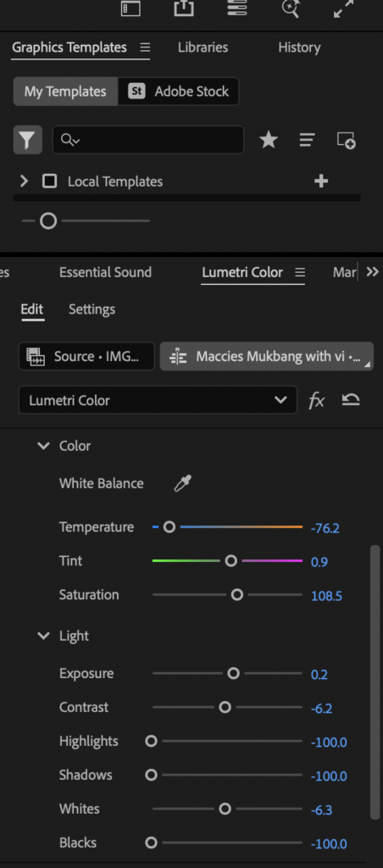Click the favorites star icon

[x=269, y=140]
